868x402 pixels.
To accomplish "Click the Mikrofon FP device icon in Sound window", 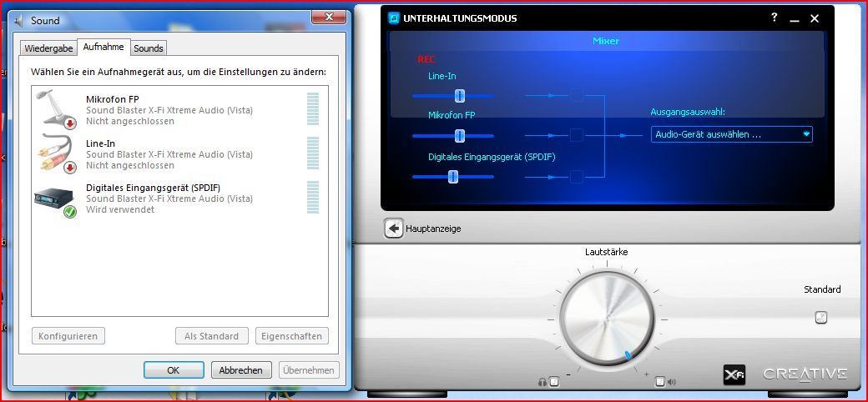I will [x=56, y=109].
